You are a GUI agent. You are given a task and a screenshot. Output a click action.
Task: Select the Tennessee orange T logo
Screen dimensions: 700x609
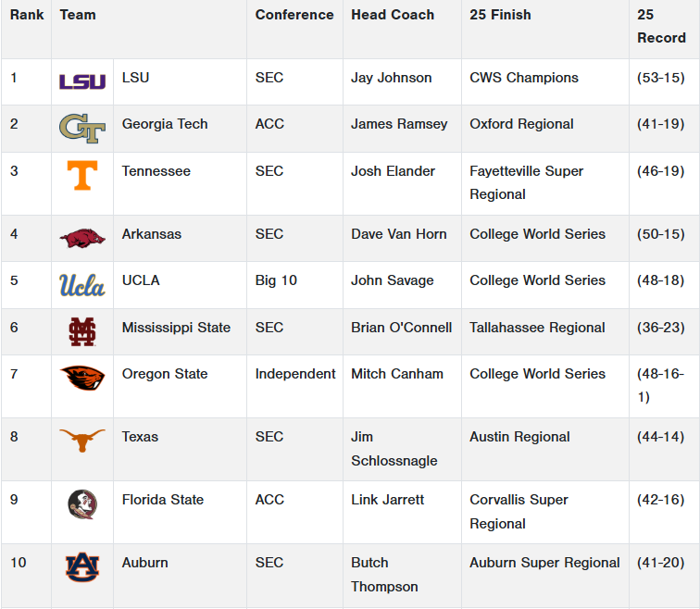(x=82, y=175)
